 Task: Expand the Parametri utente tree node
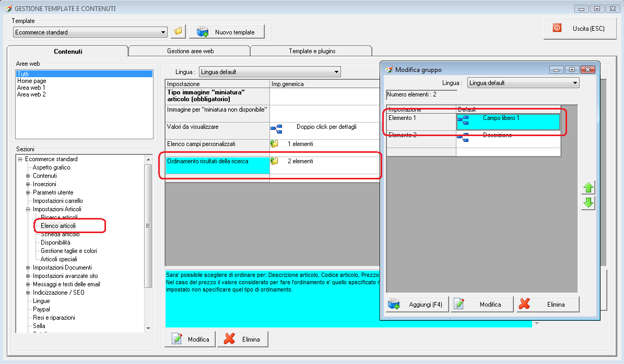pyautogui.click(x=28, y=192)
